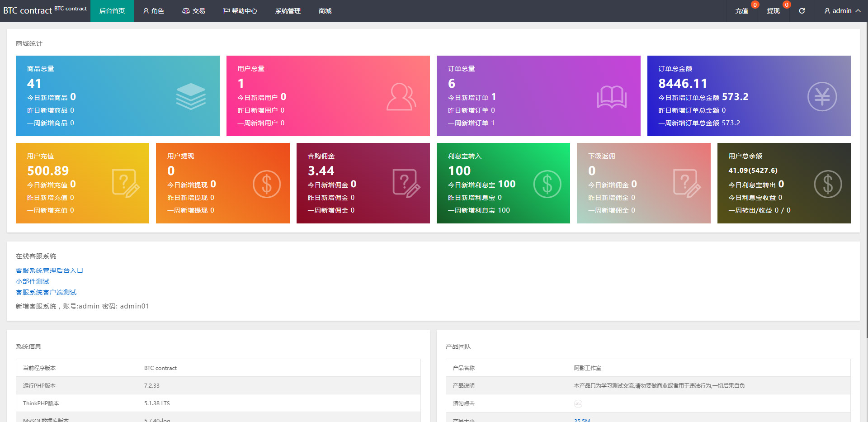Click the book icon on 订单总量 card
This screenshot has width=868, height=422.
pos(612,97)
